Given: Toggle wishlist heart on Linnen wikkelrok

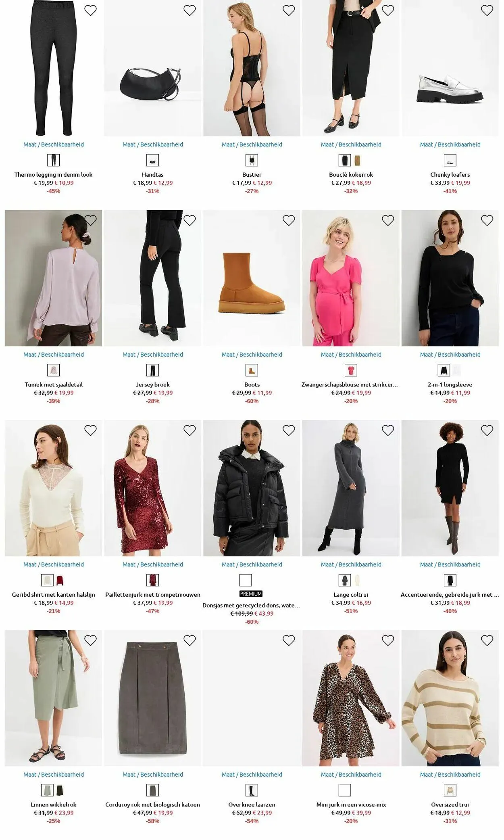Looking at the screenshot, I should [x=90, y=640].
